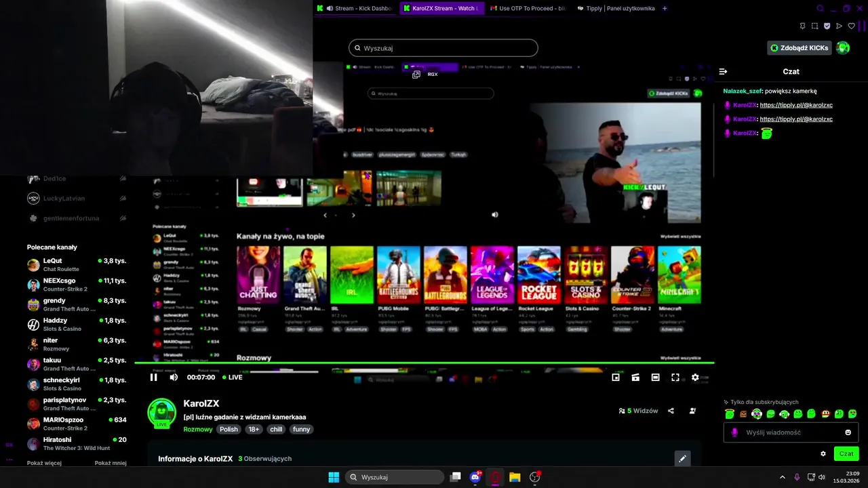Enter fullscreen on the stream player
Viewport: 868px width, 488px height.
[675, 378]
